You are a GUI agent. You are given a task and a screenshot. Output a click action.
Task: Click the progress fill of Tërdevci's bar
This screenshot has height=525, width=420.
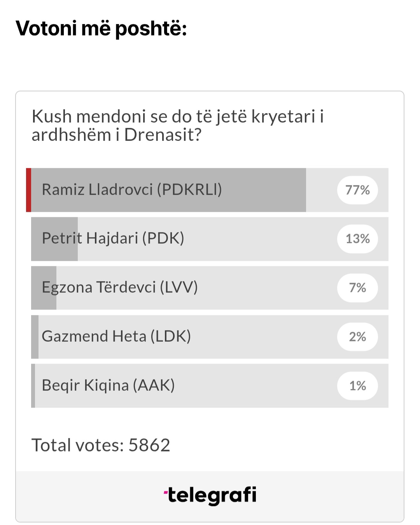[x=44, y=288]
